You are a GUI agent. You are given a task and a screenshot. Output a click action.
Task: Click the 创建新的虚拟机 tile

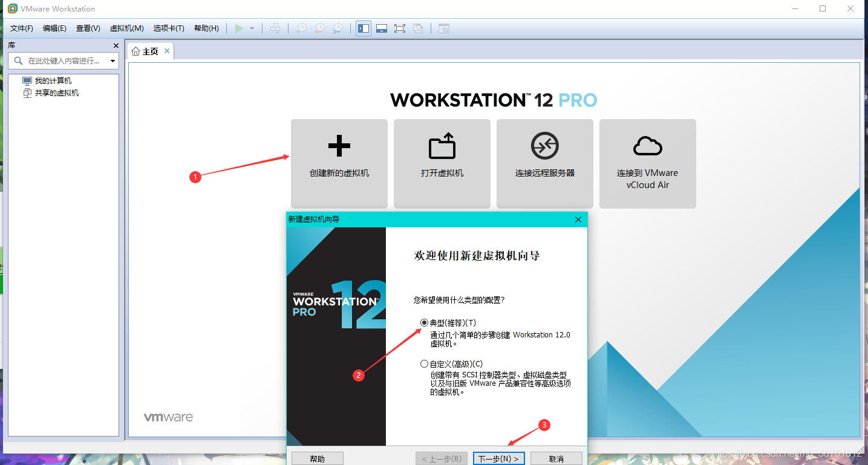point(339,164)
